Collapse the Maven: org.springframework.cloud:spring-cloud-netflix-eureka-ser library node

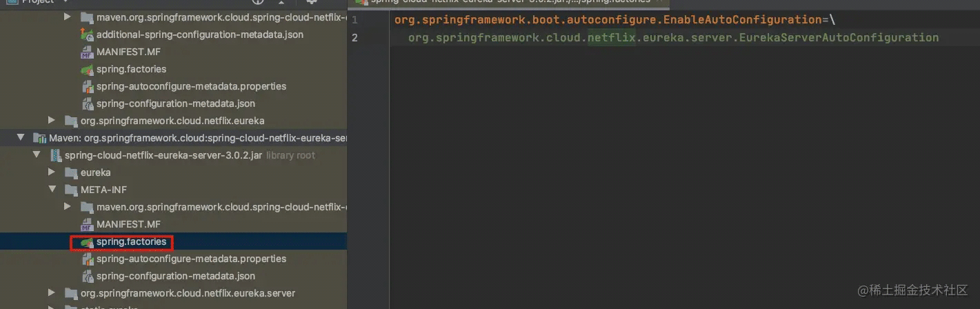point(20,138)
